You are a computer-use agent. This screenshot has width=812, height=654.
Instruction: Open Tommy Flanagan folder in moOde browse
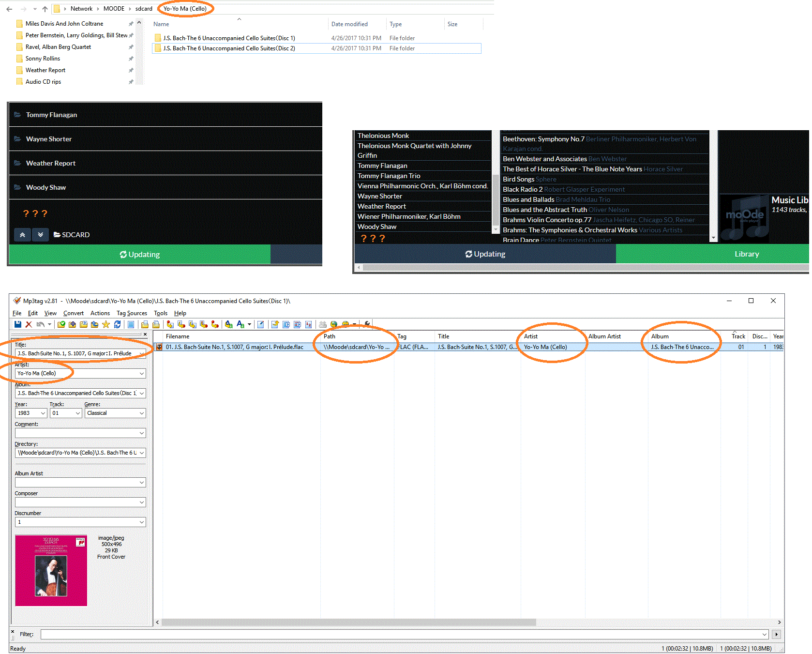[165, 115]
